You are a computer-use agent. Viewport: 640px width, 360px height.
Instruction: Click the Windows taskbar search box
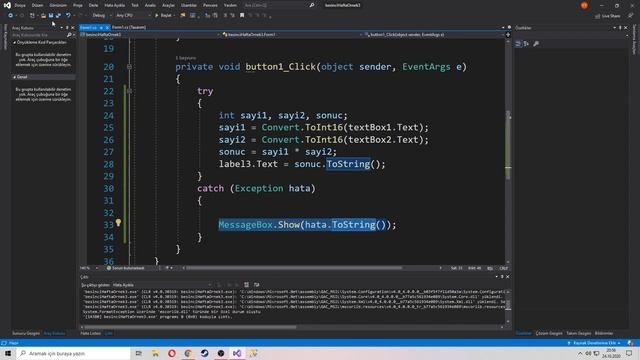coord(73,353)
